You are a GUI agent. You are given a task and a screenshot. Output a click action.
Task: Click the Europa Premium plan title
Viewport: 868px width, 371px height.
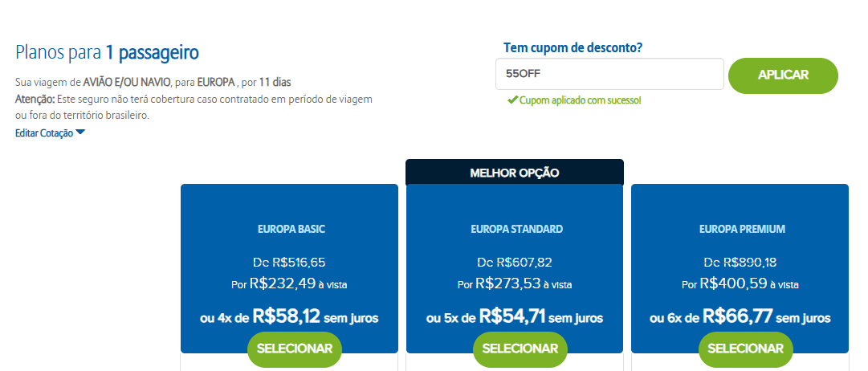point(741,229)
